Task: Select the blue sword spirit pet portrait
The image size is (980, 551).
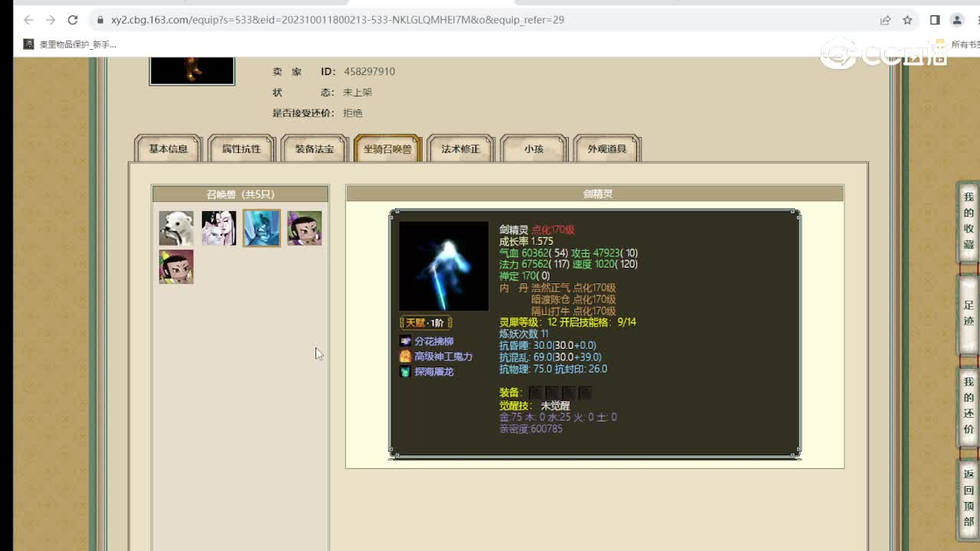Action: pos(262,228)
